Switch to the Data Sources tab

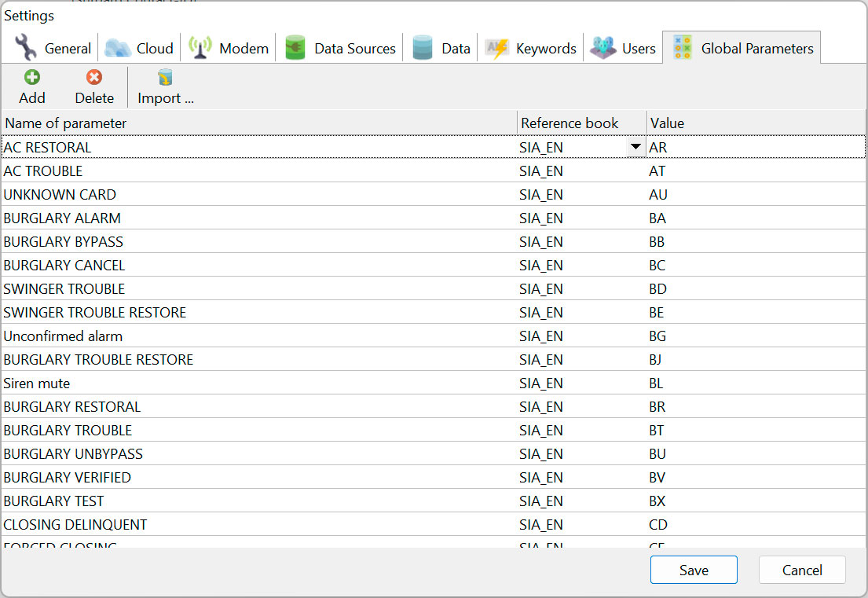pyautogui.click(x=340, y=48)
